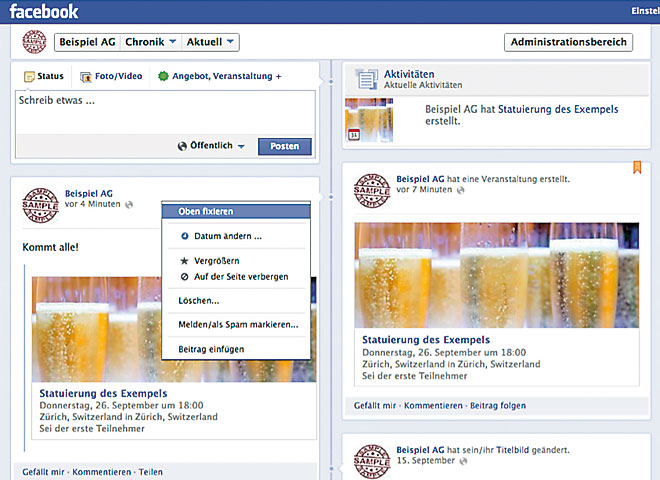Image resolution: width=660 pixels, height=480 pixels.
Task: Click the Aktivitäten documents icon
Action: pyautogui.click(x=367, y=79)
